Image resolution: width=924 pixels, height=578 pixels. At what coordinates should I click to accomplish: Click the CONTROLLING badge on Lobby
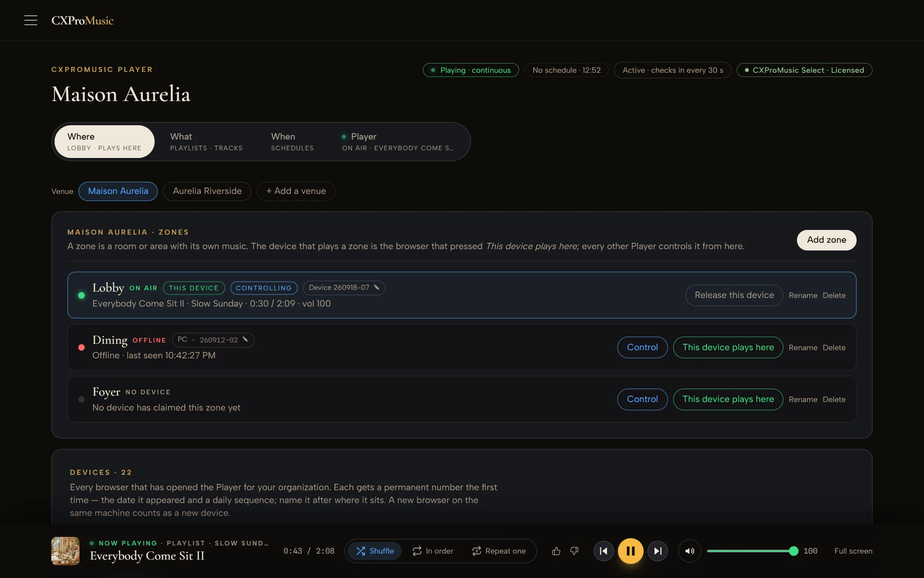[x=264, y=288]
